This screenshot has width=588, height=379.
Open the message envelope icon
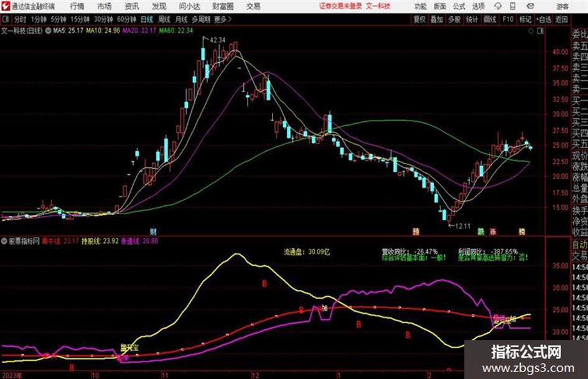530,6
